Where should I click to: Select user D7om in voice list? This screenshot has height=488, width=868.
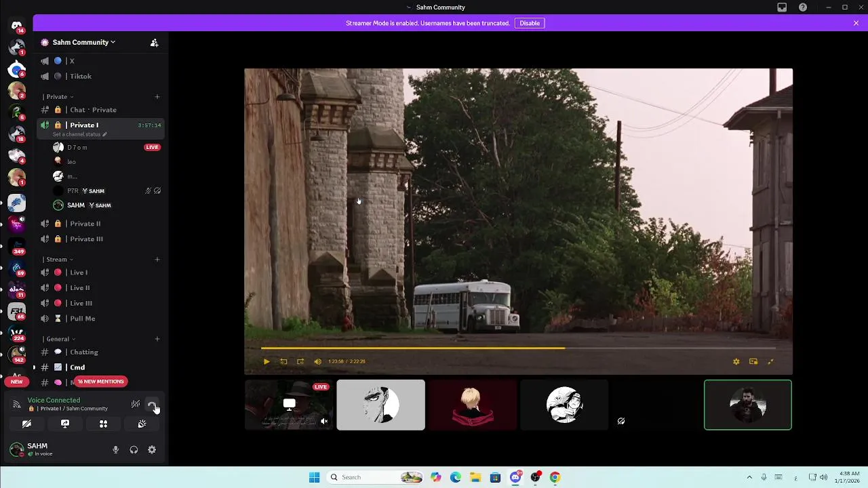106,147
